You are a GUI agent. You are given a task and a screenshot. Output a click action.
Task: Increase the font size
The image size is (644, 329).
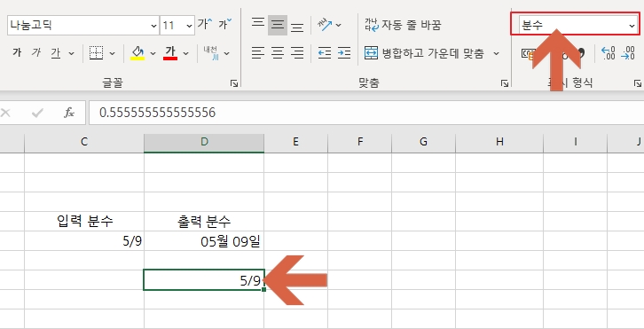pos(205,24)
